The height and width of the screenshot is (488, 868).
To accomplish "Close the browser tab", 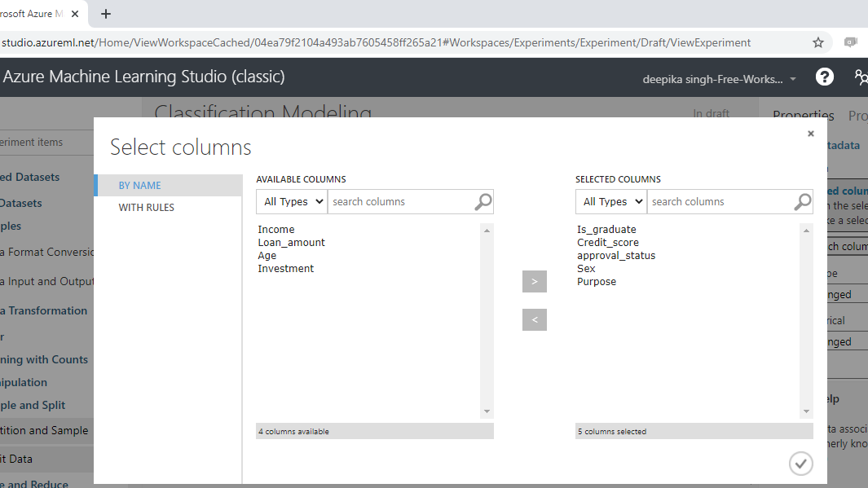I will pyautogui.click(x=75, y=14).
